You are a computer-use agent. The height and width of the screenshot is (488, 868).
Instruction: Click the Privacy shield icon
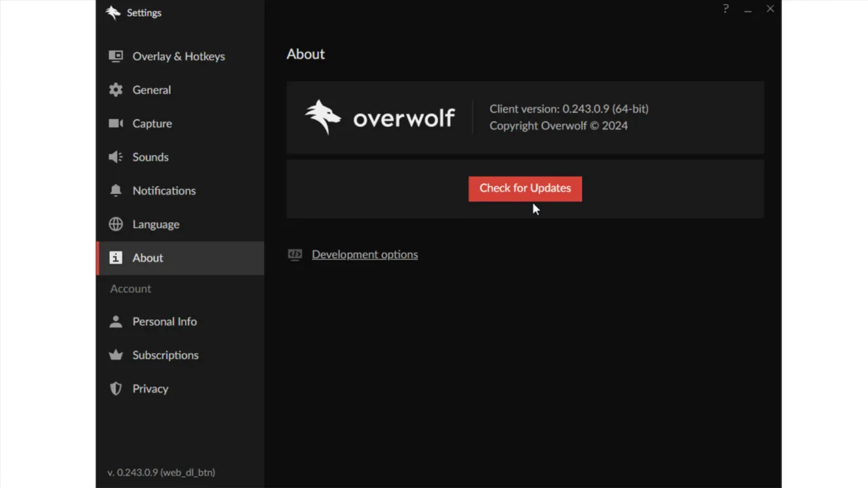click(116, 388)
